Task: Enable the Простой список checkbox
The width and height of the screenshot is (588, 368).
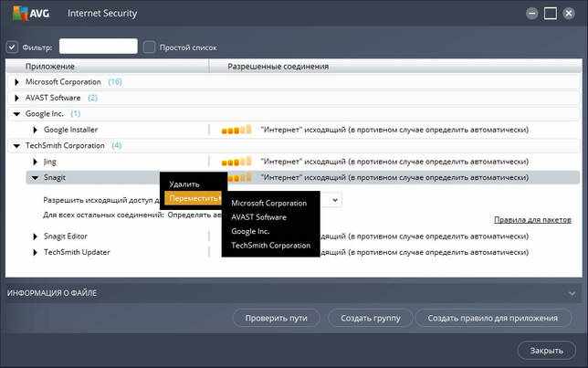Action: (149, 47)
